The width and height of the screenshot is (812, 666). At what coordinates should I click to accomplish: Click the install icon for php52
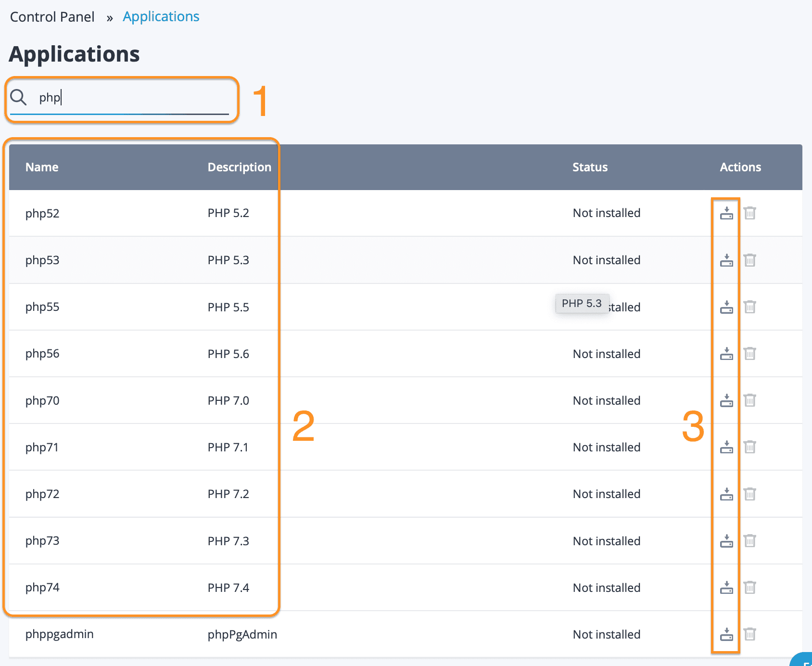pyautogui.click(x=726, y=213)
